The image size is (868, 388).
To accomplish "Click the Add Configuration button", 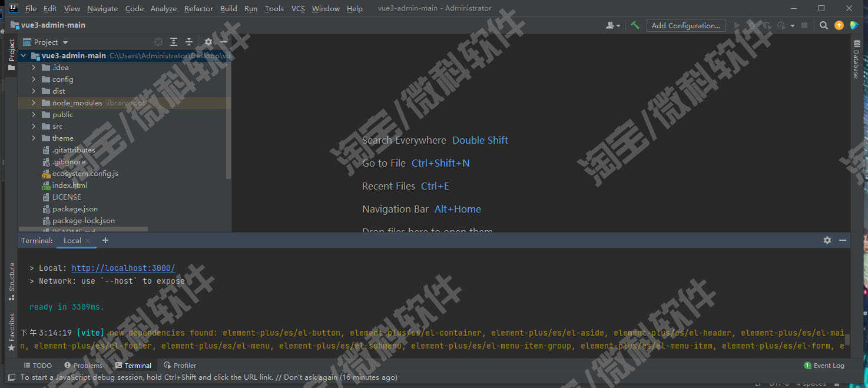I will point(685,25).
